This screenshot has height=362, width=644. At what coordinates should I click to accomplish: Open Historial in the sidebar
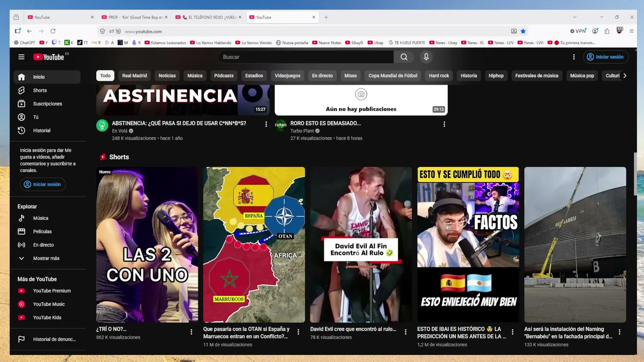point(47,130)
